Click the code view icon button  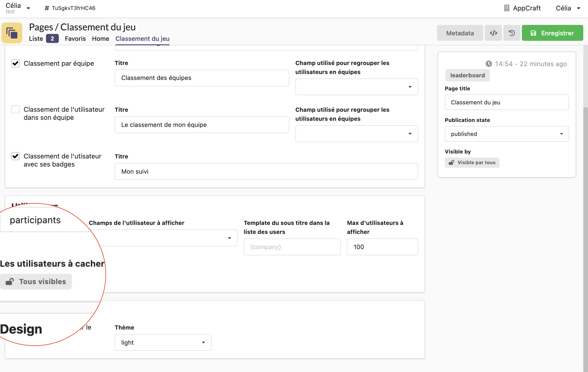[x=493, y=33]
